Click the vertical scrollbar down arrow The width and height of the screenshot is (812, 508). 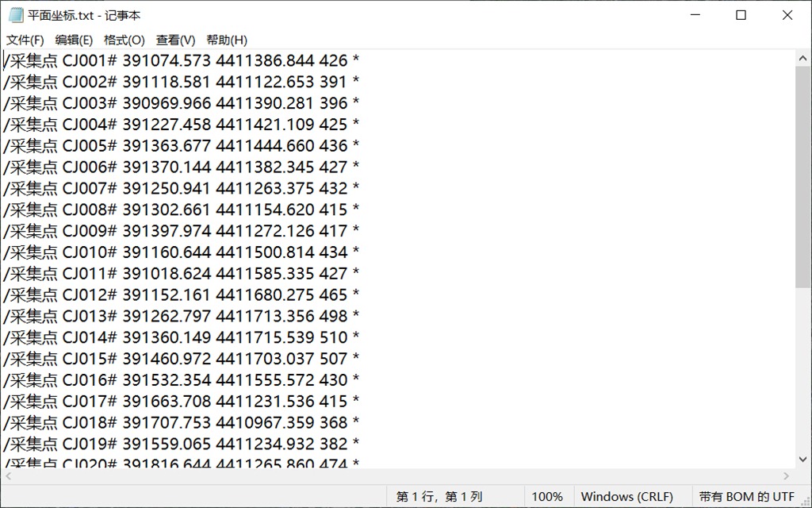[x=802, y=460]
